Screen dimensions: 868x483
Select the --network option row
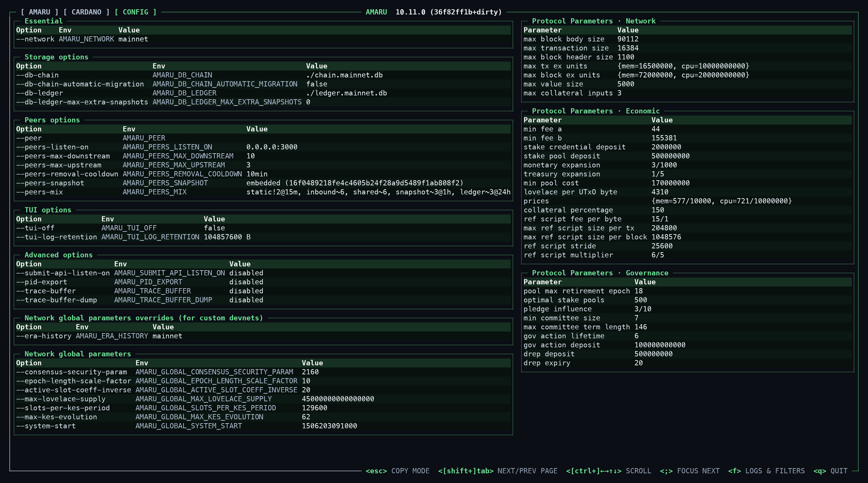[x=263, y=39]
